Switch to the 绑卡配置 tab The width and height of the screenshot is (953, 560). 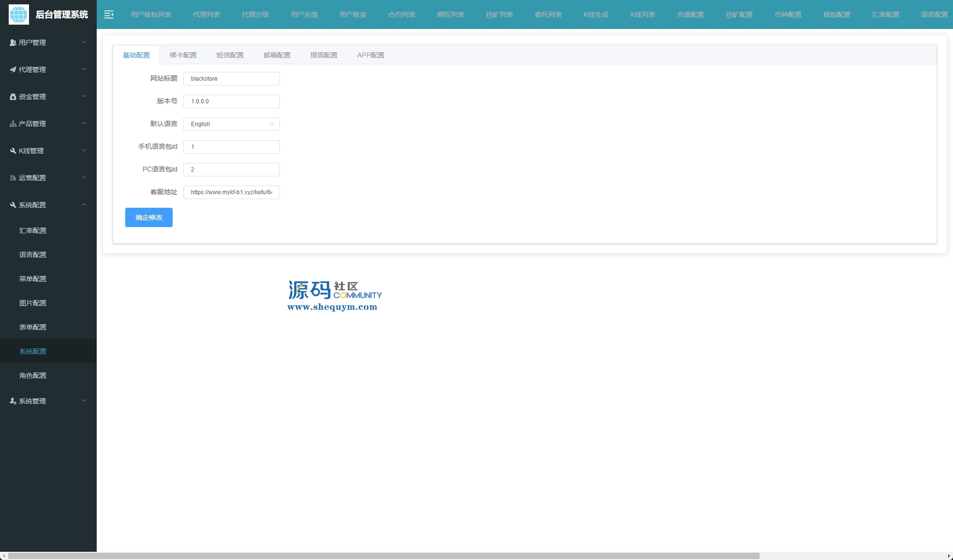click(183, 55)
